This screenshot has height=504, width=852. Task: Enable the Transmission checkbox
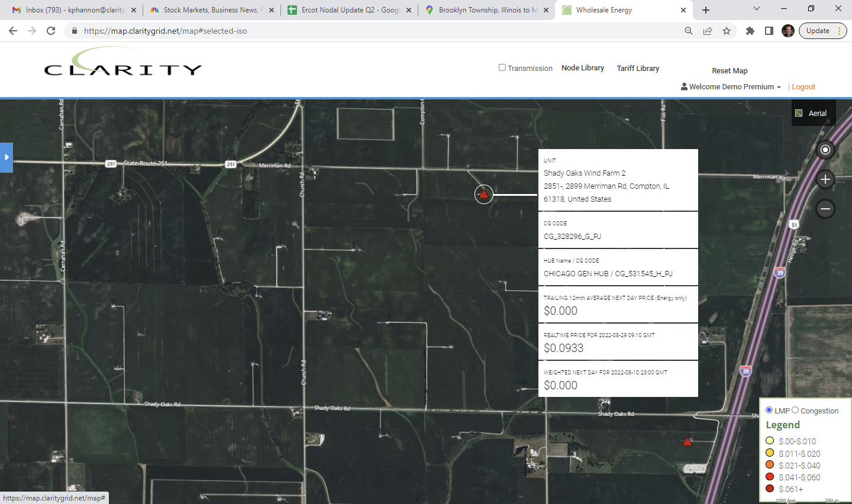click(502, 67)
